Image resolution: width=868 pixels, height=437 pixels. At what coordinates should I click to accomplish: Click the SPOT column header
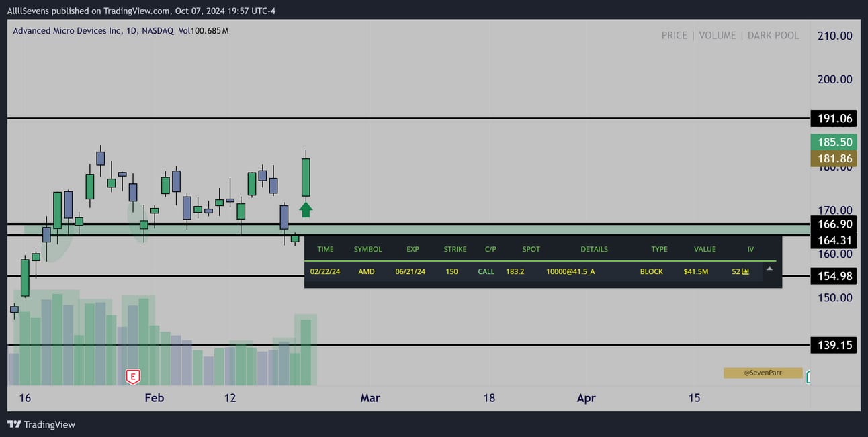point(531,249)
